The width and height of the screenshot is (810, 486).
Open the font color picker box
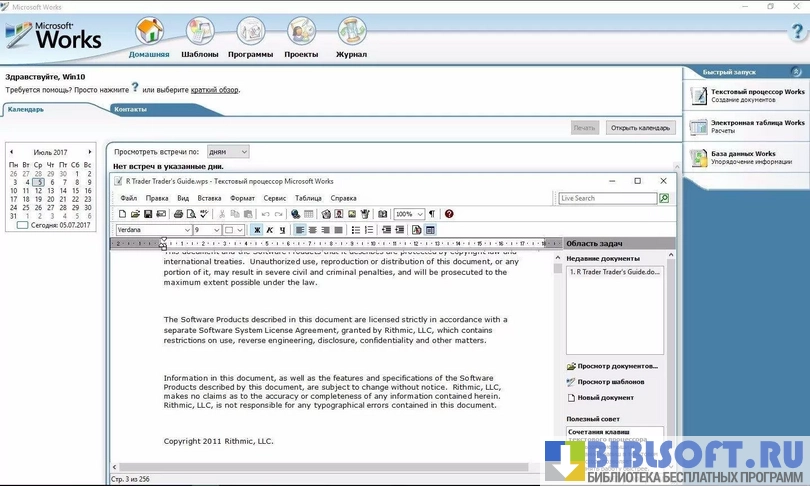[233, 230]
